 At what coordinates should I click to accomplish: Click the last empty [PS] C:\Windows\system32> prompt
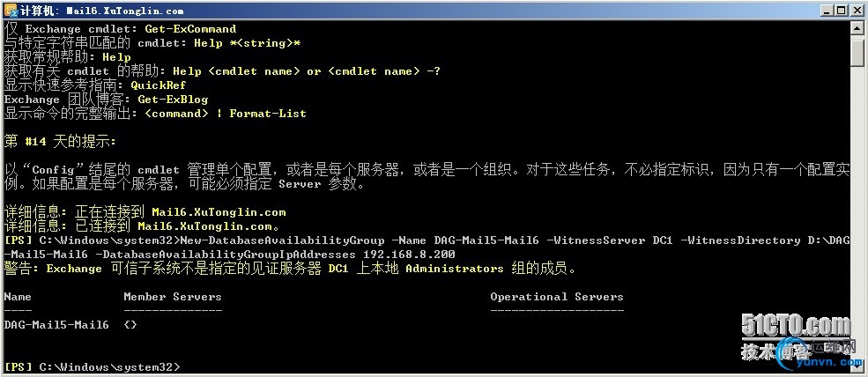click(x=92, y=366)
